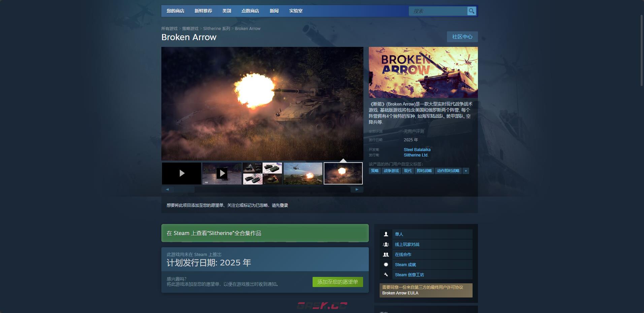The width and height of the screenshot is (644, 313).
Task: Click the Broken Arrow page title
Action: click(189, 37)
